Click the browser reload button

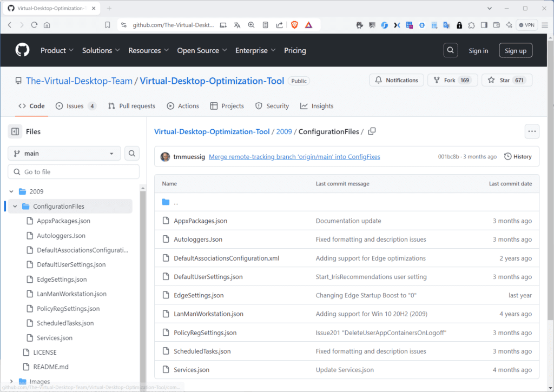click(x=34, y=25)
